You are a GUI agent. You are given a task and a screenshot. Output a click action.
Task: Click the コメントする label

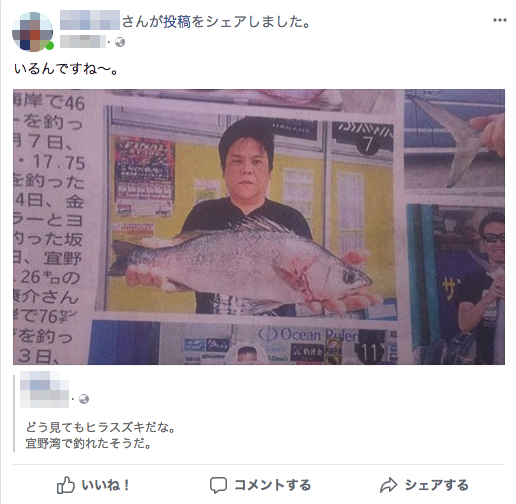click(x=273, y=485)
